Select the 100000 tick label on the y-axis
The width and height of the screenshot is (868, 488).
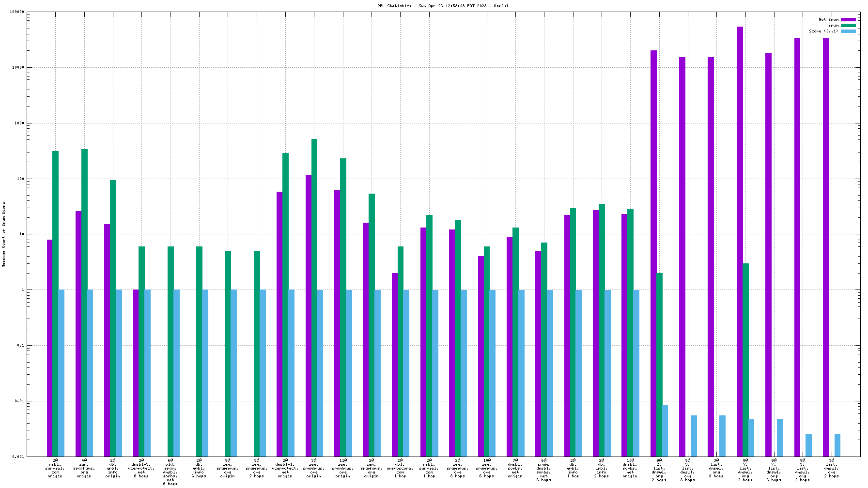pyautogui.click(x=17, y=12)
